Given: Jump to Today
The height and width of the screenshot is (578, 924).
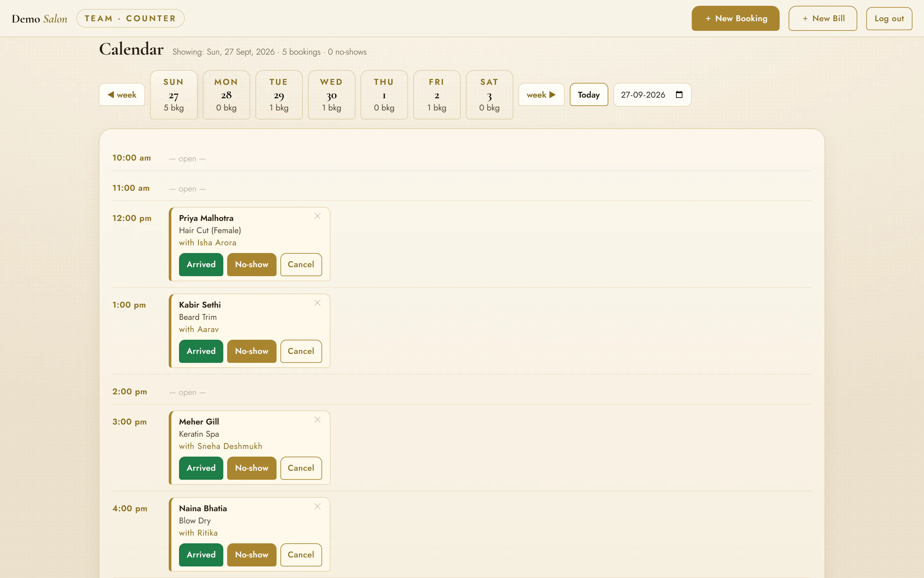Looking at the screenshot, I should [589, 94].
